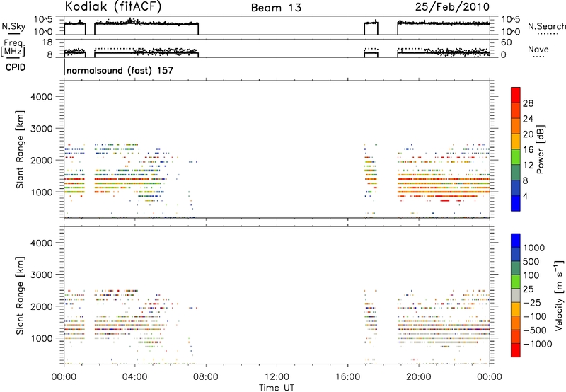Click the "Kodiak (fitACF)" plot title

113,6
